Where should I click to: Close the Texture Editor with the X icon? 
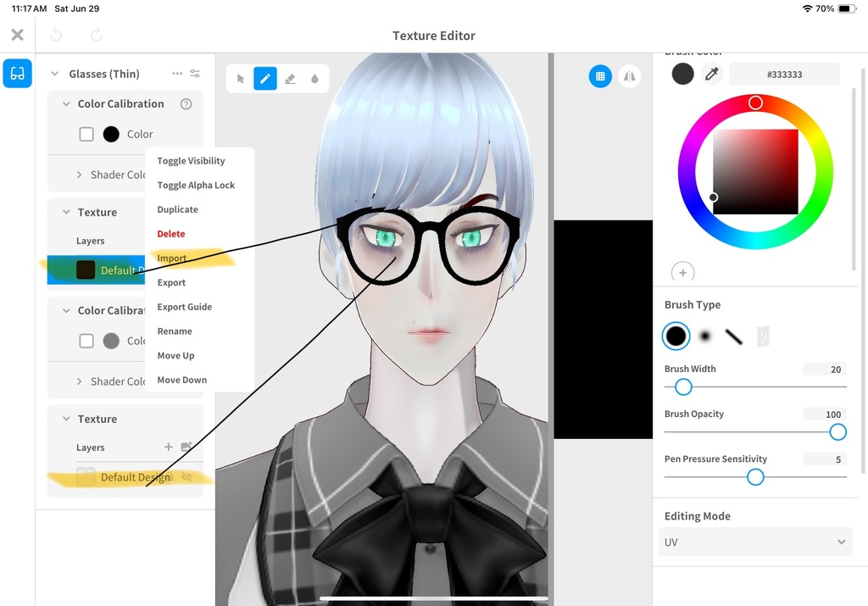coord(17,35)
